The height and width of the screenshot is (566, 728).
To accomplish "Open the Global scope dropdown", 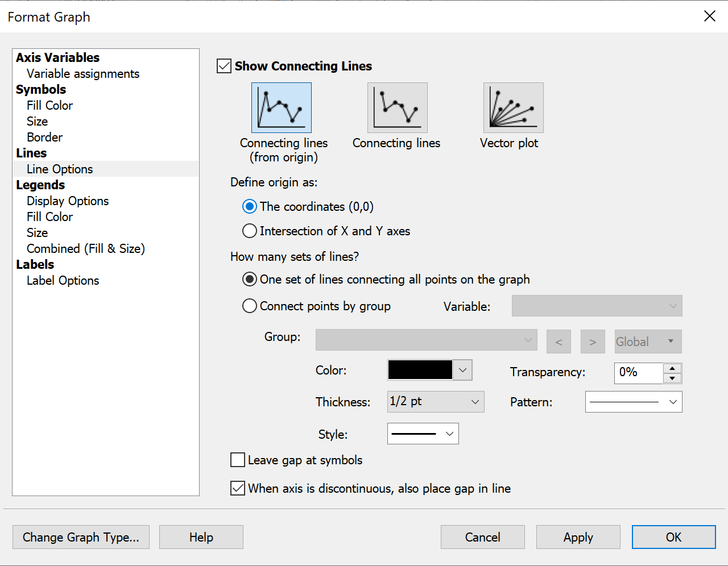I will (648, 342).
